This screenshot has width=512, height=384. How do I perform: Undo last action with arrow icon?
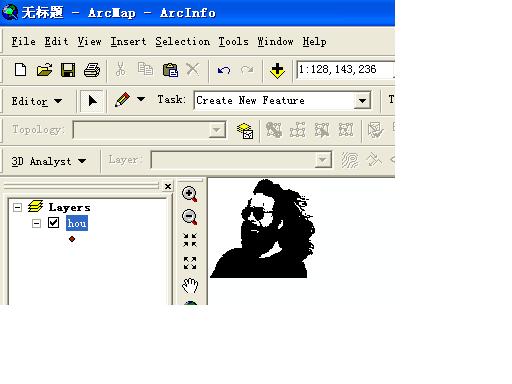(x=224, y=70)
